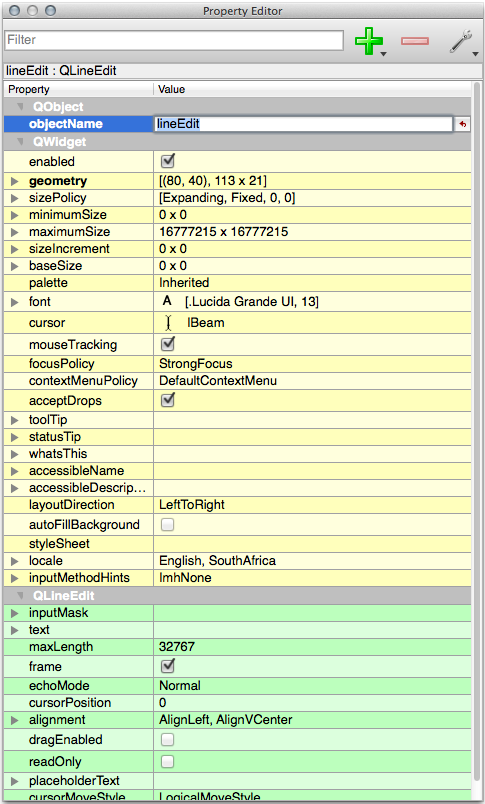
Task: Enable the autoFillBackground checkbox
Action: pos(167,525)
